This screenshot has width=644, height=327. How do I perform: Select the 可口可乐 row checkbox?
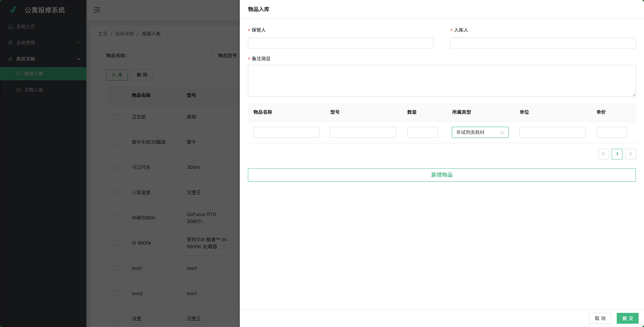coord(116,167)
